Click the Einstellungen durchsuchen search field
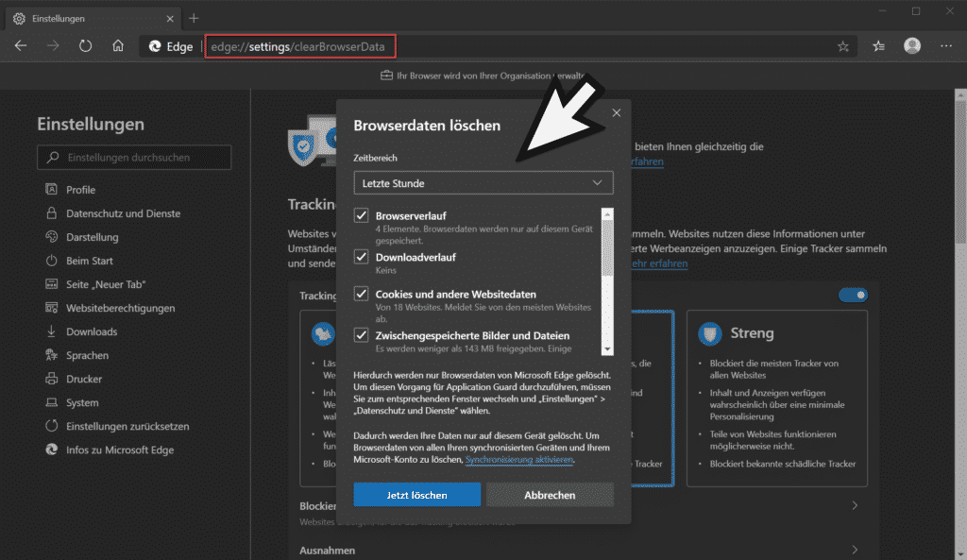The width and height of the screenshot is (967, 560). pyautogui.click(x=134, y=158)
